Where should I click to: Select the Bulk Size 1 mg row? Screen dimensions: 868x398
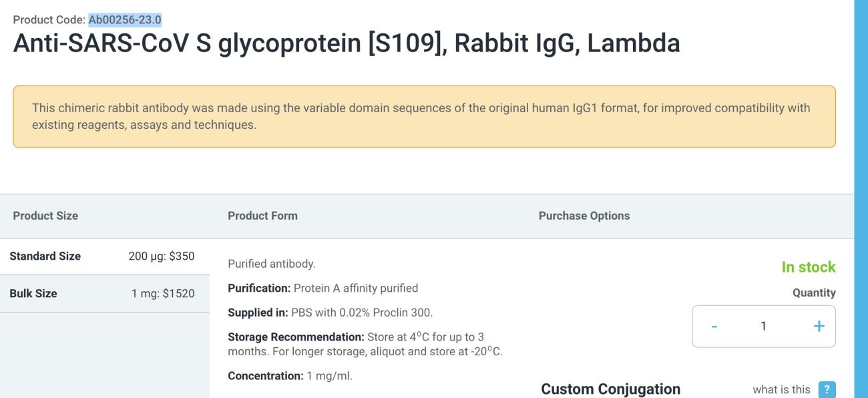click(x=104, y=293)
